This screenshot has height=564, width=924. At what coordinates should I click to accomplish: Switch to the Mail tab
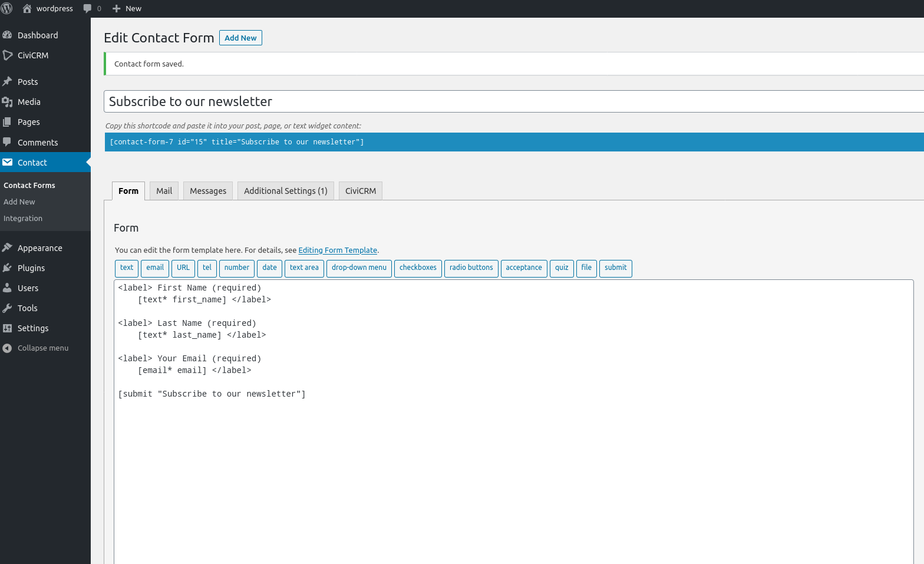[164, 191]
